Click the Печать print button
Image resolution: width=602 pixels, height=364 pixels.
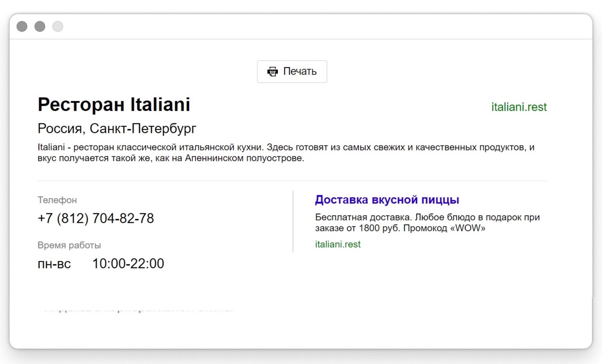click(292, 72)
